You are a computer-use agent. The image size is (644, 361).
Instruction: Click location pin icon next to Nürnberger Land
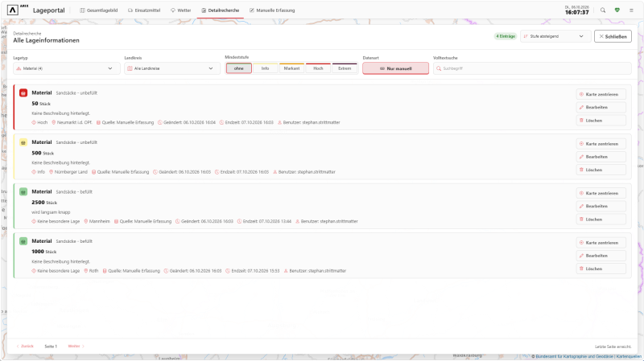coord(51,172)
